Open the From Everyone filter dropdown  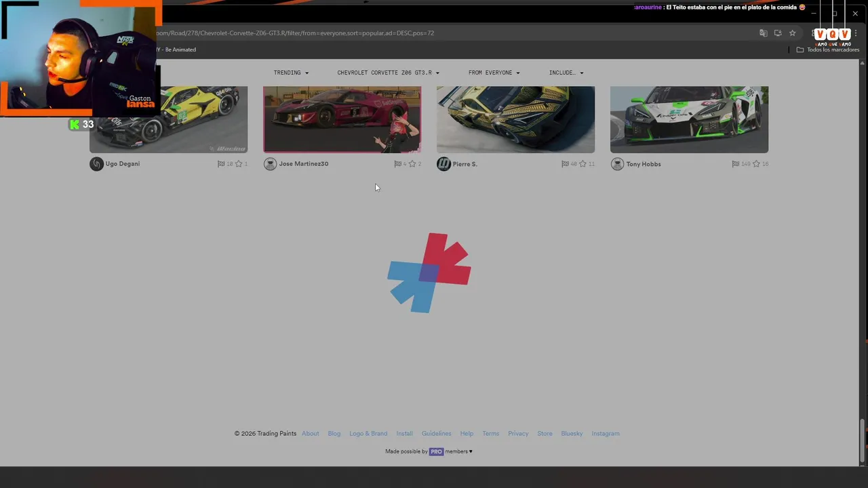[x=494, y=73]
